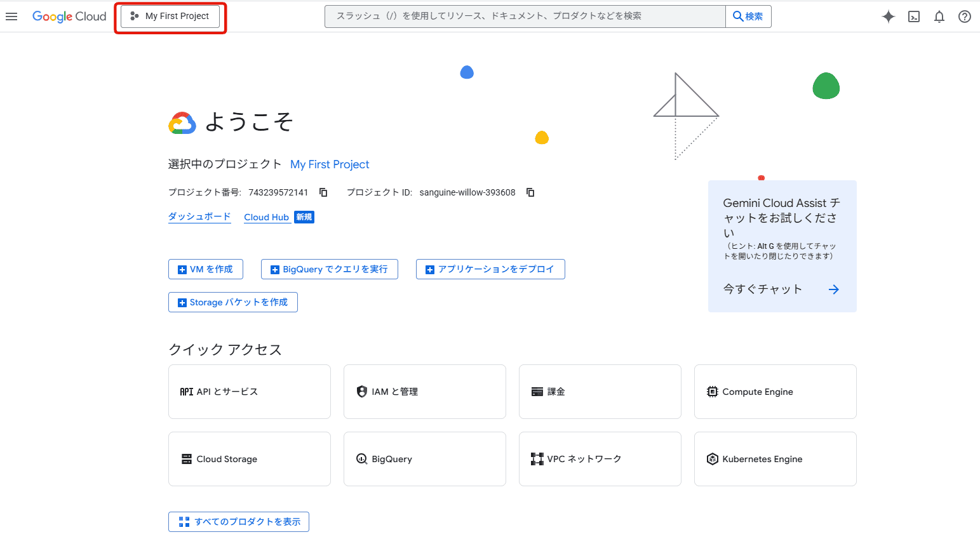Open the notifications bell
The height and width of the screenshot is (551, 980).
point(939,17)
